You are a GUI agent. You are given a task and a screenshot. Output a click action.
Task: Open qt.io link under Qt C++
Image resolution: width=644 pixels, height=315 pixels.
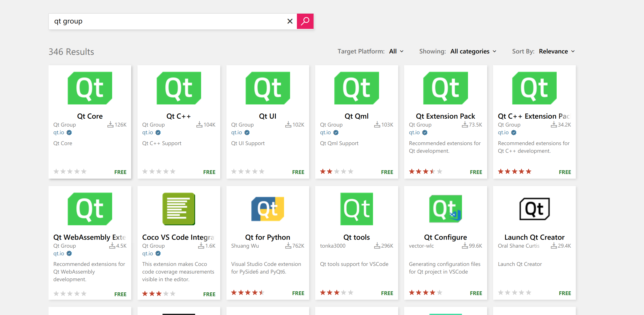point(148,133)
